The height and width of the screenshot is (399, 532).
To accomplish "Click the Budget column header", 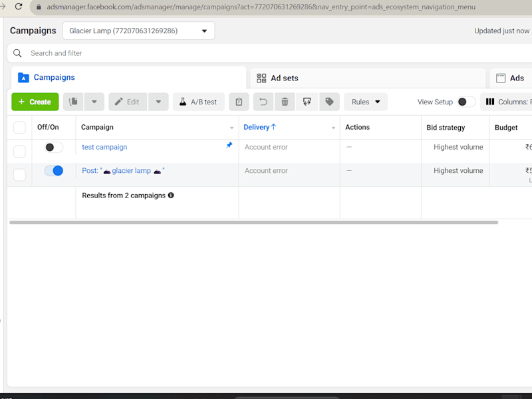I will [x=506, y=127].
